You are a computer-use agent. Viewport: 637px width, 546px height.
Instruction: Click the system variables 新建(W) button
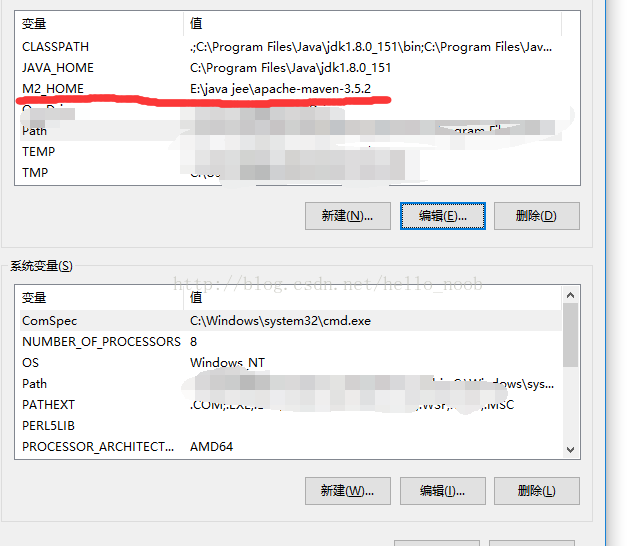pos(348,491)
